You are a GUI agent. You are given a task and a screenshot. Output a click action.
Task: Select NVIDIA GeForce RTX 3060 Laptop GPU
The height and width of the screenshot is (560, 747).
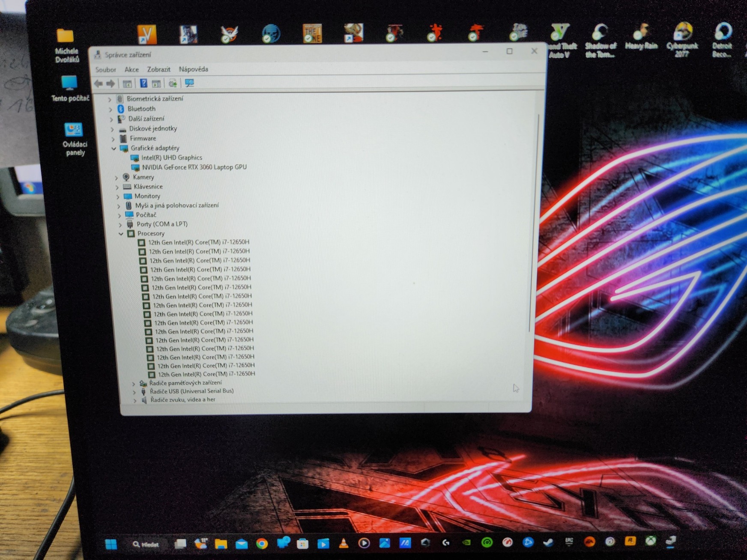[x=194, y=167]
